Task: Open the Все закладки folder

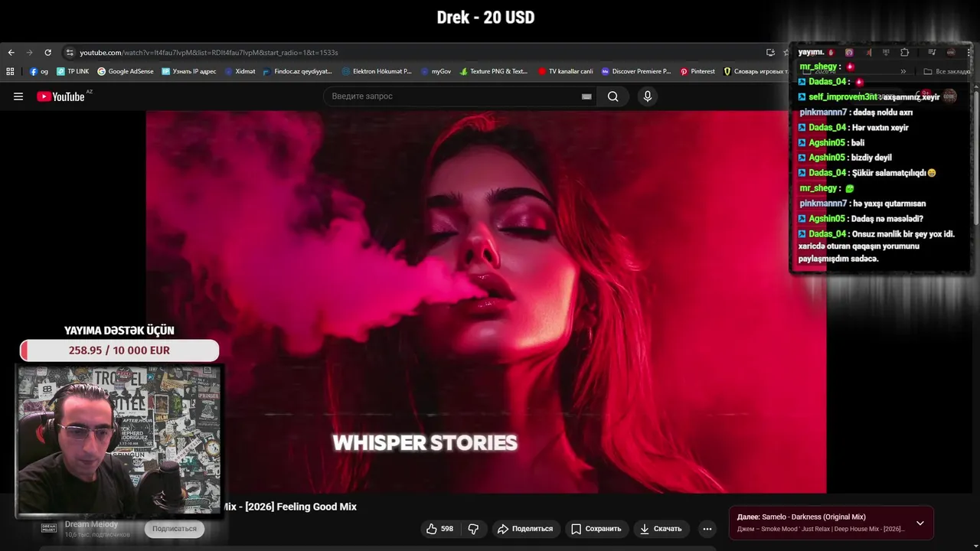Action: coord(947,71)
